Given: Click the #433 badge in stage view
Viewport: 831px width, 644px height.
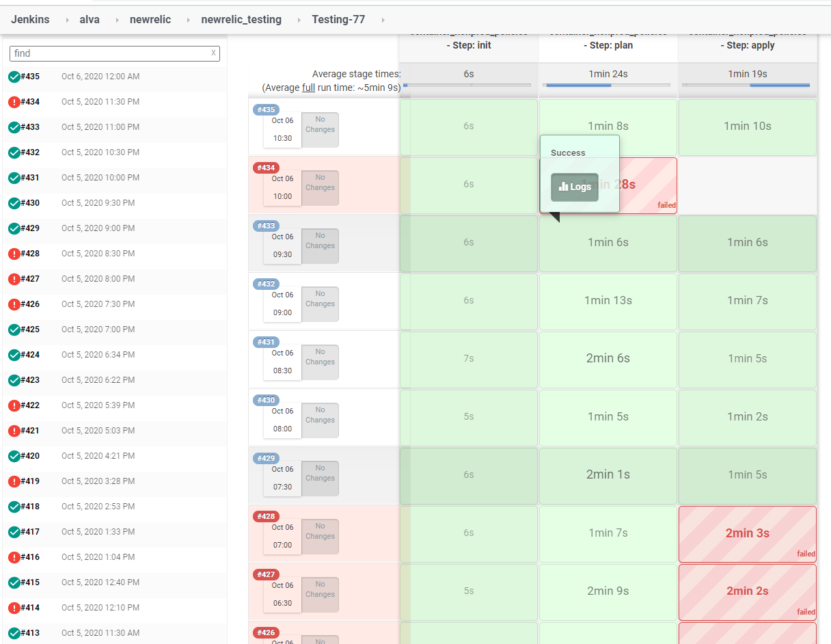Looking at the screenshot, I should pyautogui.click(x=267, y=226).
